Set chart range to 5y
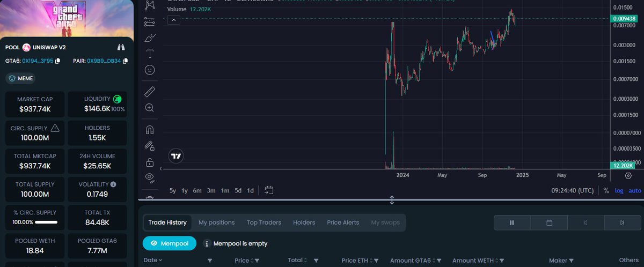This screenshot has width=644, height=267. pyautogui.click(x=172, y=190)
